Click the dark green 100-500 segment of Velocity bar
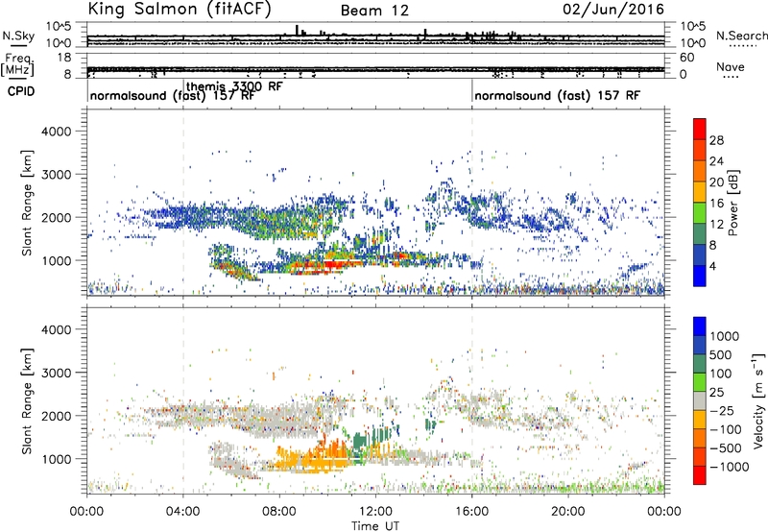 (x=700, y=364)
